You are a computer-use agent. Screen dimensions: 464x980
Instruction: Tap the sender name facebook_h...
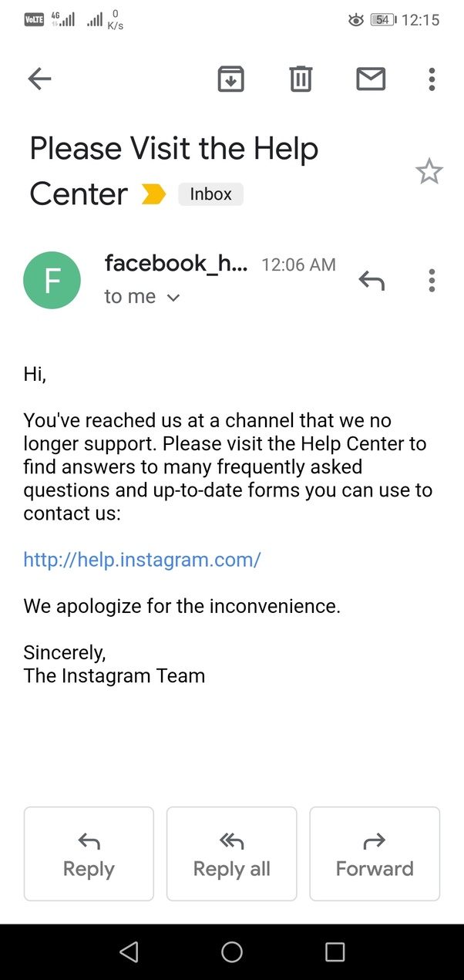coord(176,264)
